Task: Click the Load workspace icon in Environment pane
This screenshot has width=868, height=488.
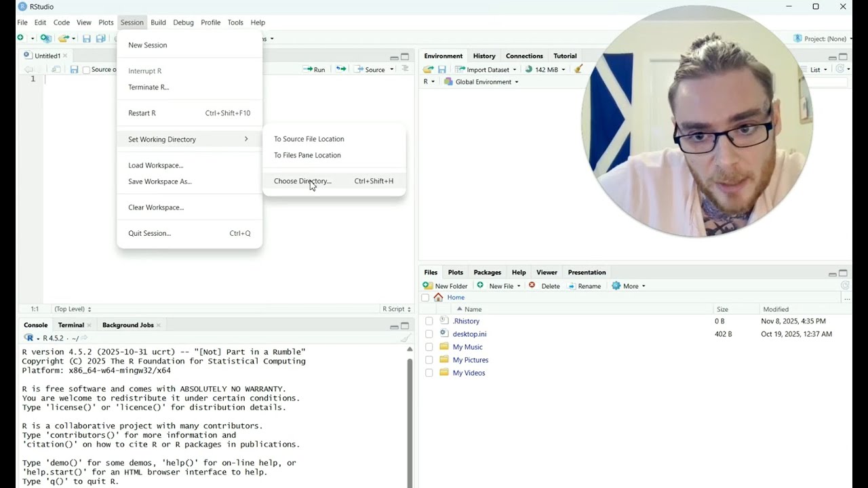Action: (428, 69)
